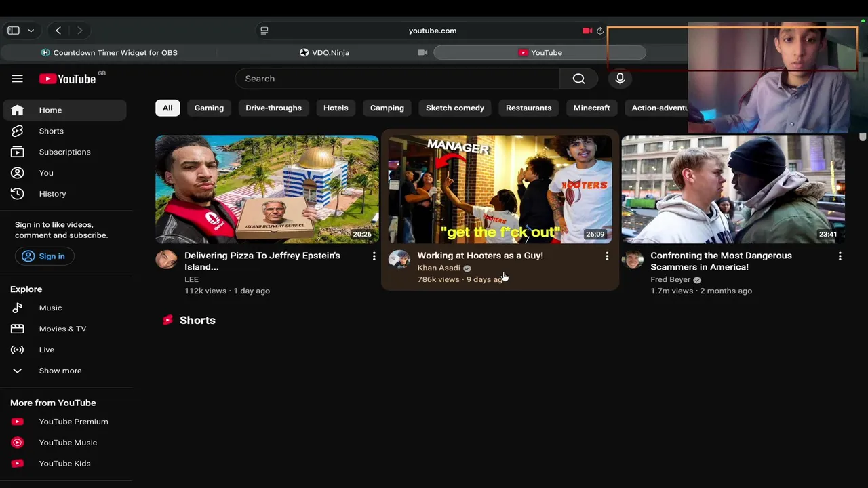The width and height of the screenshot is (868, 488).
Task: Go to Shorts in sidebar
Action: 65,131
